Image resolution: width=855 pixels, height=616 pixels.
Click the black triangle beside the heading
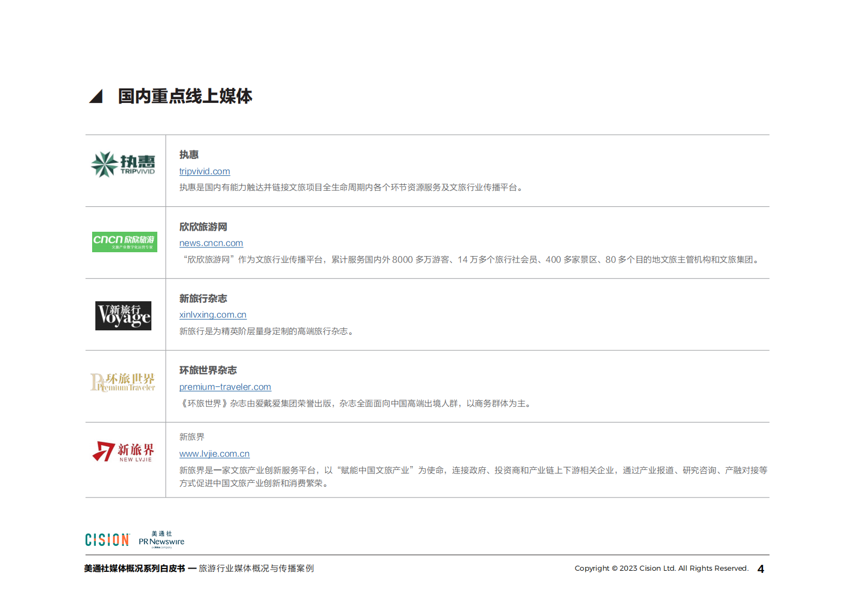(96, 96)
